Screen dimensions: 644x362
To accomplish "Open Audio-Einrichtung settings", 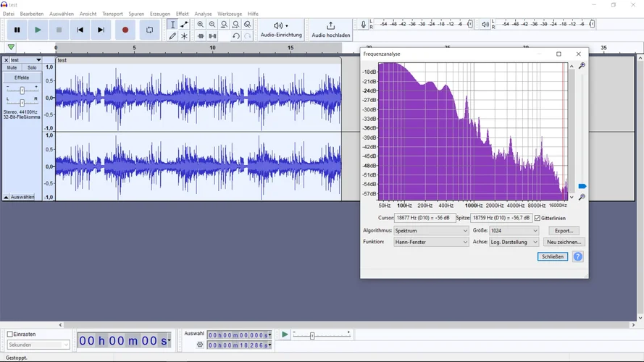I will pos(281,30).
